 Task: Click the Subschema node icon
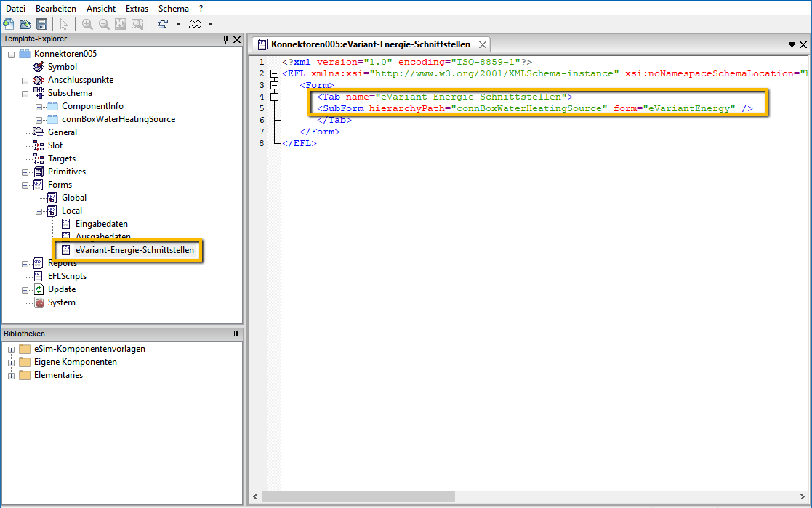[39, 93]
